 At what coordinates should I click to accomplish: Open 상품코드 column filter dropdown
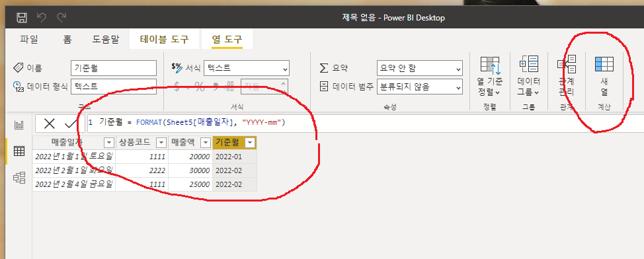[x=161, y=143]
